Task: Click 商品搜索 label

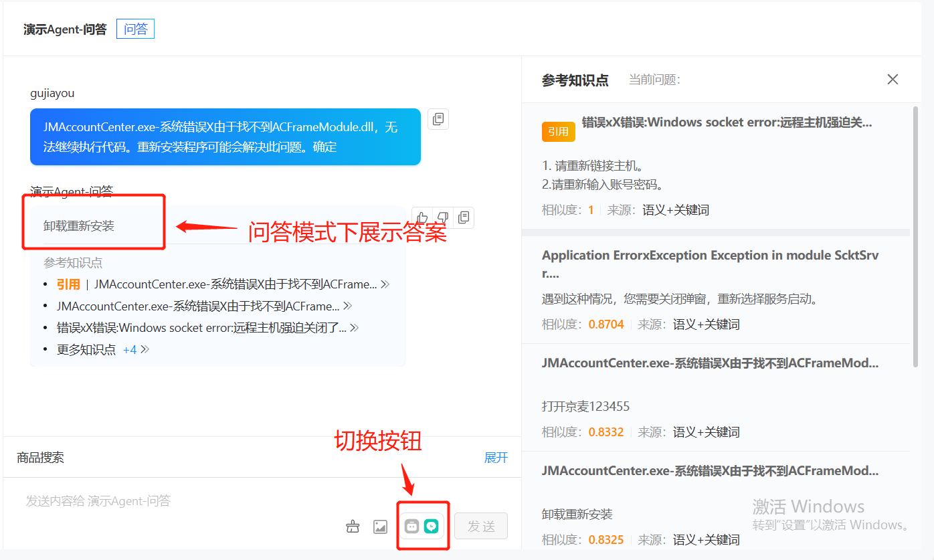Action: [40, 458]
